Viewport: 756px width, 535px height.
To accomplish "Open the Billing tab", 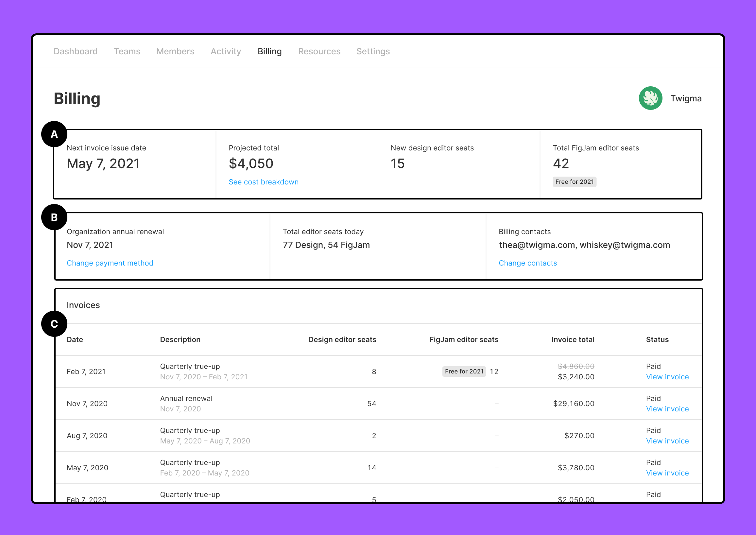I will coord(269,51).
